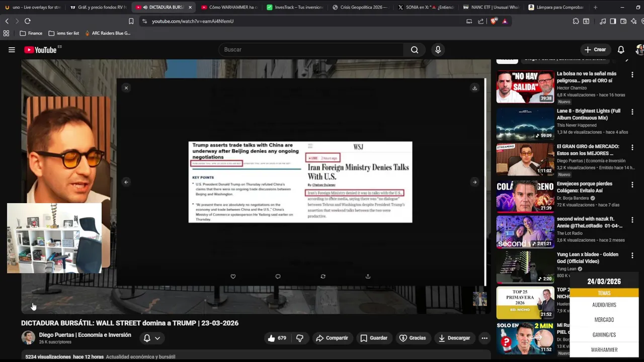Bookmark this page in the address bar
Viewport: 644px width, 362px height.
131,21
